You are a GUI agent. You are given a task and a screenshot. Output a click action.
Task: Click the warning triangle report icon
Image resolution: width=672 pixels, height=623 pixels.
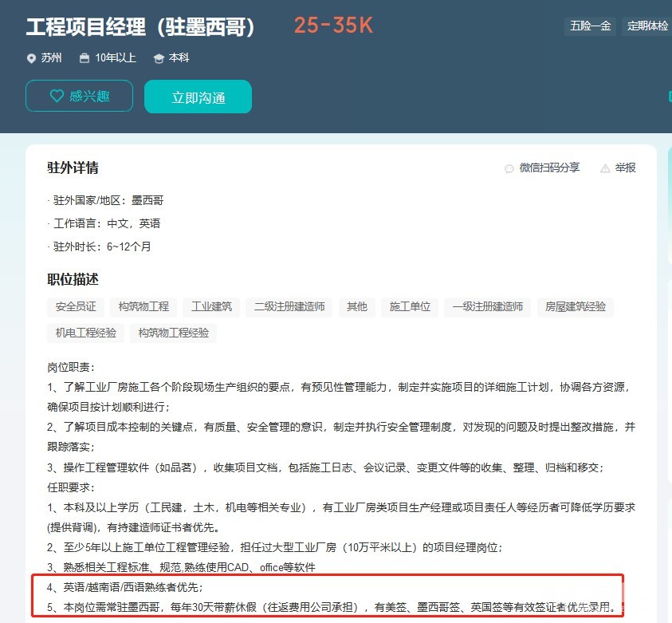pyautogui.click(x=605, y=168)
